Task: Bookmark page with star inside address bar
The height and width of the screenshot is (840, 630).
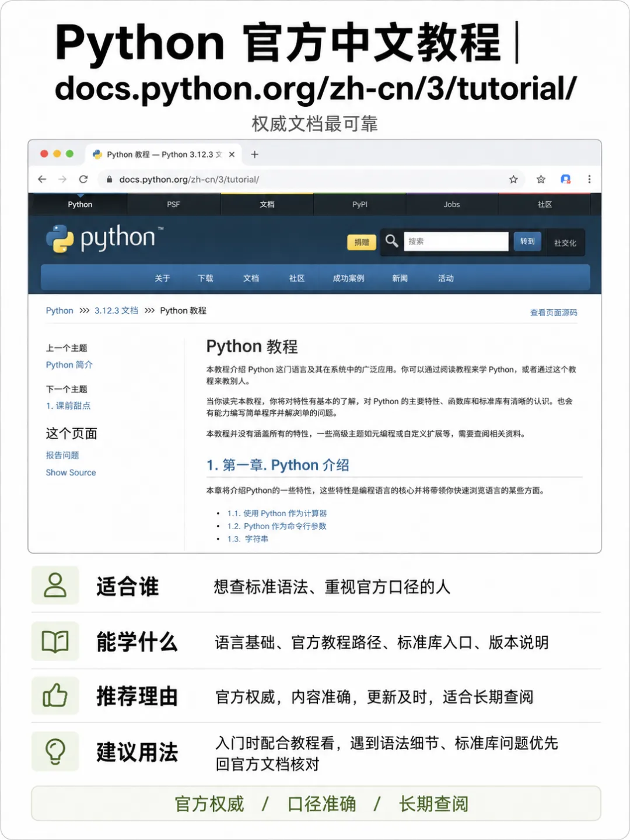Action: click(x=513, y=179)
